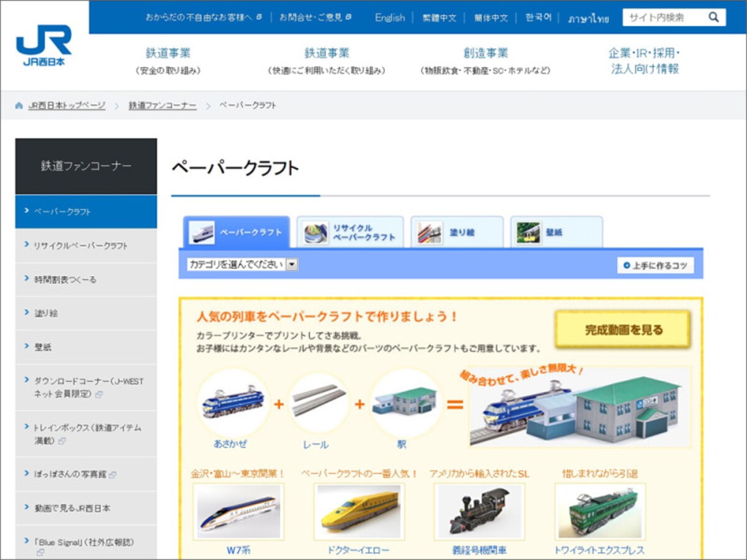
Task: Open the 義経号機関車 steam locomotive thumbnail
Action: tap(479, 512)
